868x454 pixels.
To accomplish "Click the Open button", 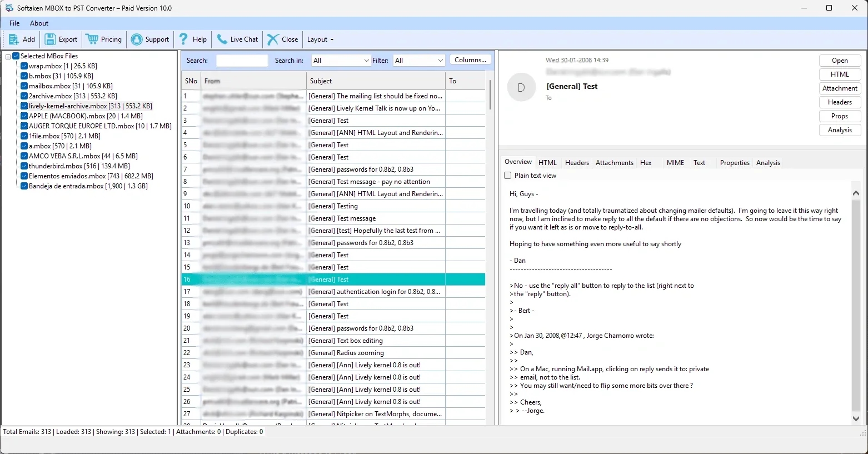I will 840,61.
